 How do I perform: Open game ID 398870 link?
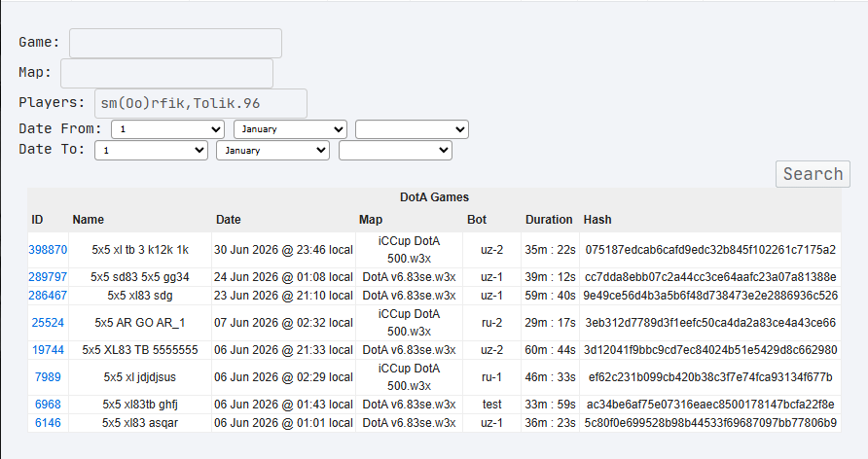tap(48, 250)
